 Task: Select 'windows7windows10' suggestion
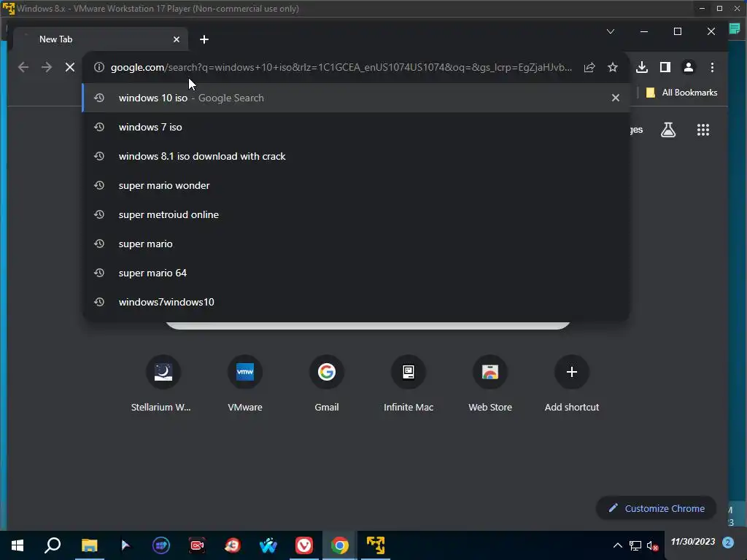tap(356, 302)
